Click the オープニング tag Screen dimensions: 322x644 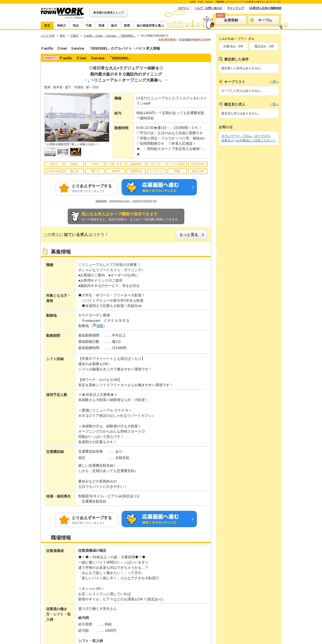(156, 171)
